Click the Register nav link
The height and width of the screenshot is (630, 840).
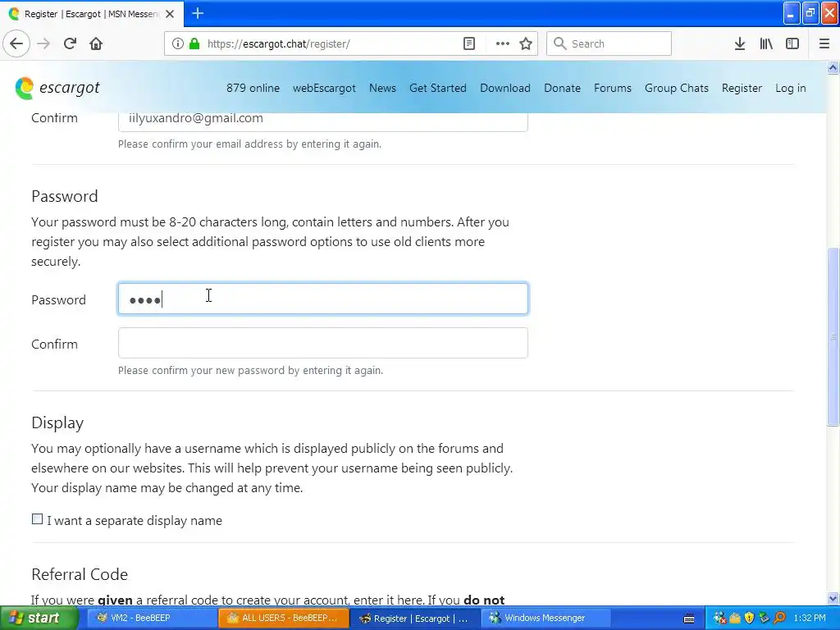[742, 88]
